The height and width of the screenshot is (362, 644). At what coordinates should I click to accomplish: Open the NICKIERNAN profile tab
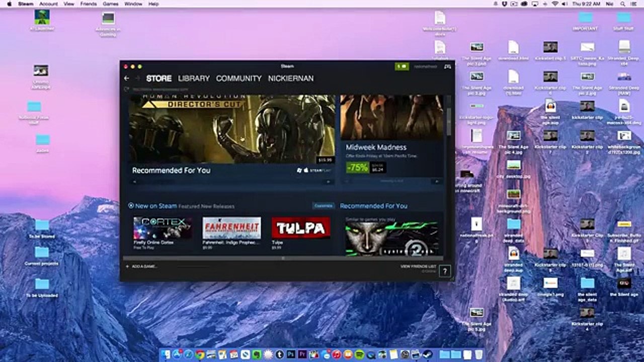(291, 78)
